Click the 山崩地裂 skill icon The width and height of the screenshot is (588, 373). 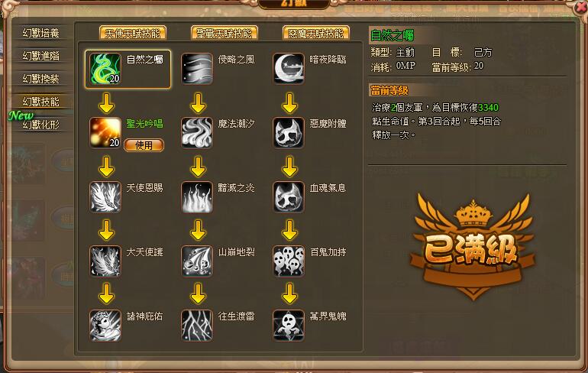(x=197, y=261)
